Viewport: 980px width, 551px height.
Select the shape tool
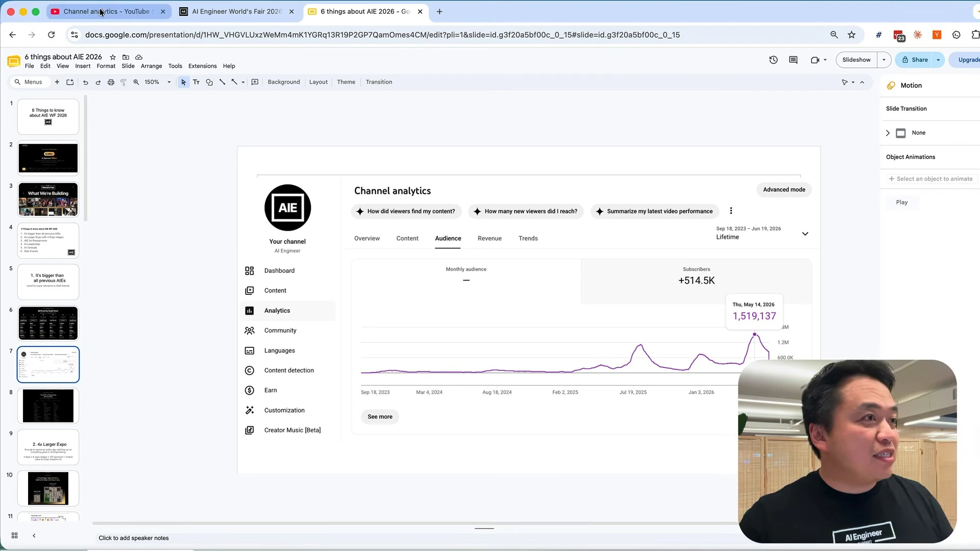pos(209,82)
